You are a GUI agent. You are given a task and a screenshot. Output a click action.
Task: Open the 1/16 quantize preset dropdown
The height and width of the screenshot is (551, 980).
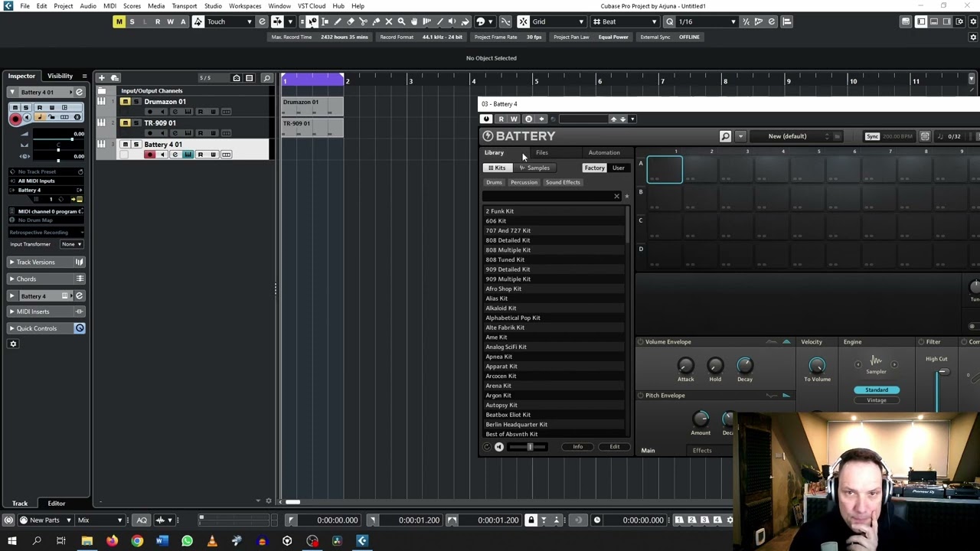707,21
